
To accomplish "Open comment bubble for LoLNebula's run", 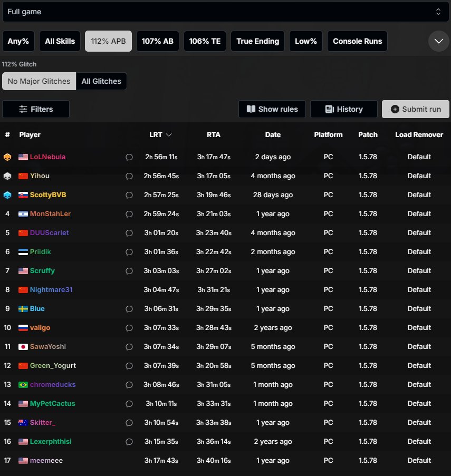I will pyautogui.click(x=129, y=157).
